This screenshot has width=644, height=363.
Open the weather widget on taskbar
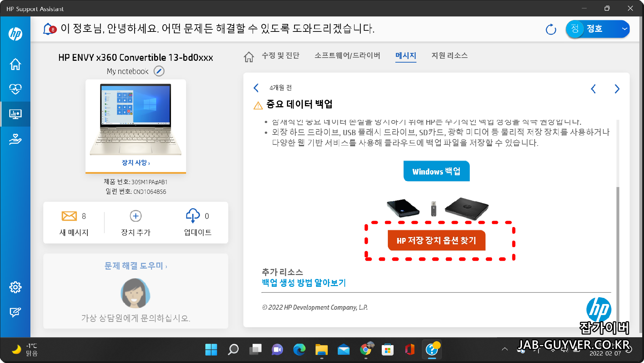coord(24,349)
